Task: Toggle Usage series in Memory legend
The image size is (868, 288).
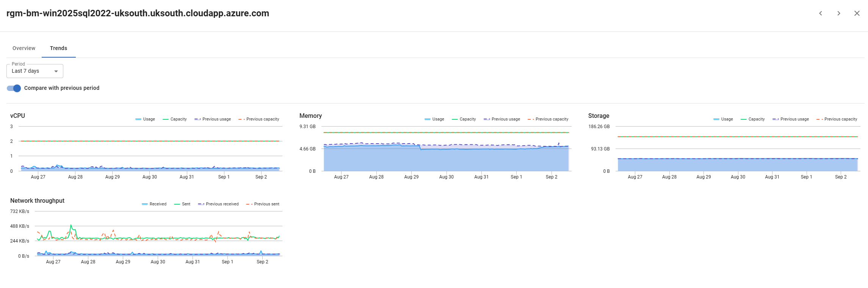Action: [434, 119]
